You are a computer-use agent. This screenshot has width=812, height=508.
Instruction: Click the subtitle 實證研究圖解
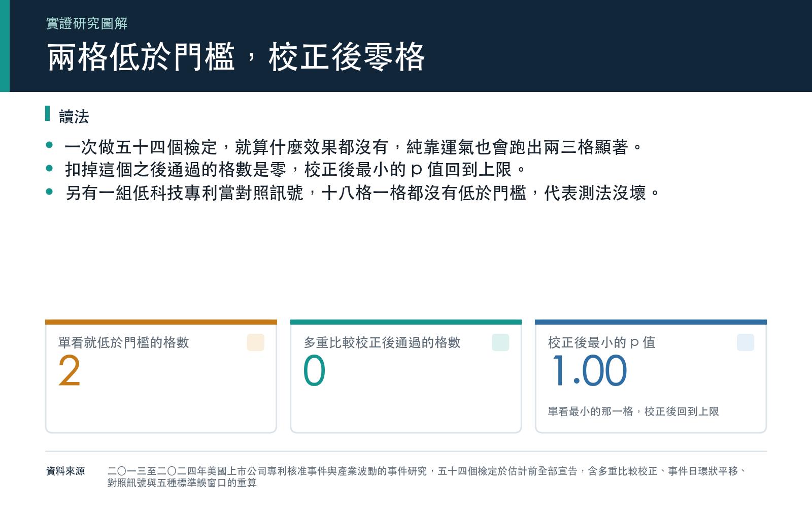click(87, 23)
